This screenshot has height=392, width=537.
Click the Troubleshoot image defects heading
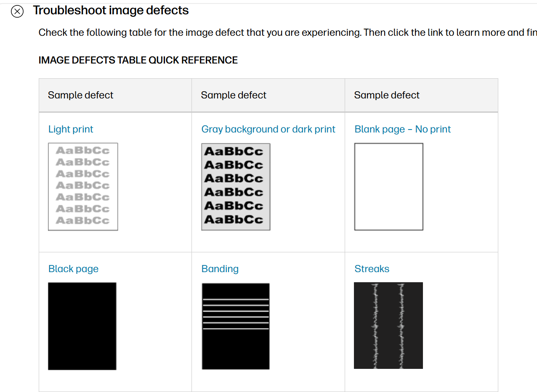coord(111,11)
